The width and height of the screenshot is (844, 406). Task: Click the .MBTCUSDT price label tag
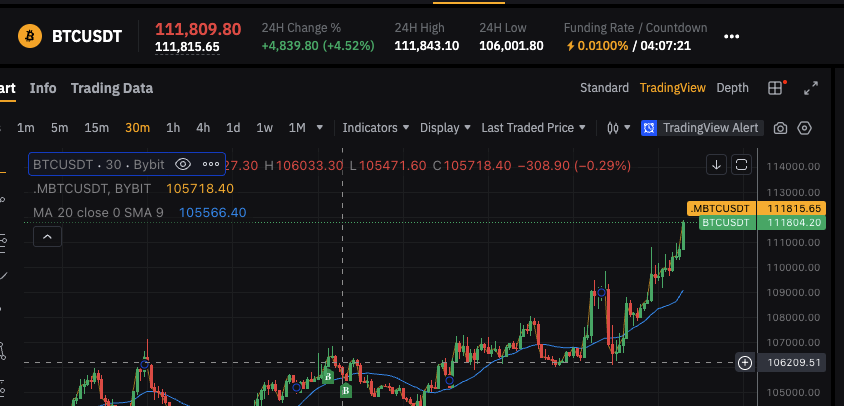pyautogui.click(x=722, y=208)
